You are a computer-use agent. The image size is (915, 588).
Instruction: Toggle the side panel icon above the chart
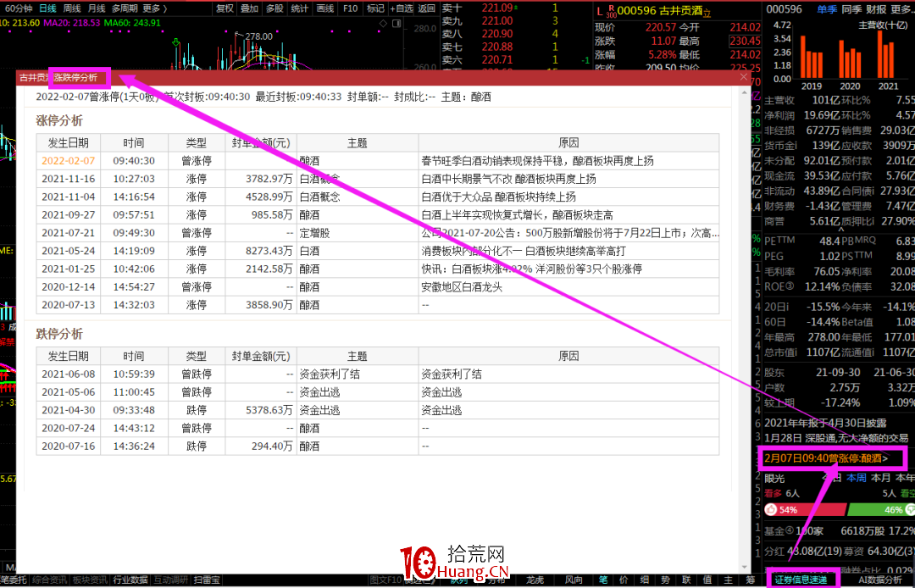395,24
